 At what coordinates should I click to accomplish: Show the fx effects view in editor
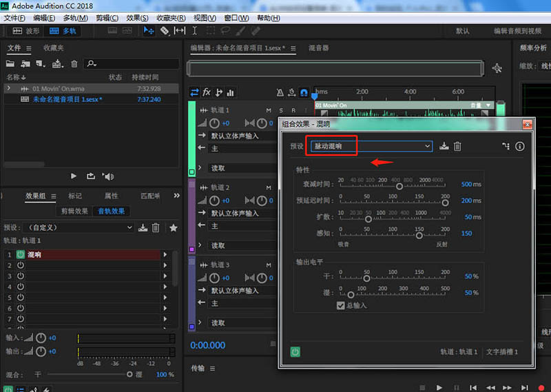pyautogui.click(x=207, y=92)
